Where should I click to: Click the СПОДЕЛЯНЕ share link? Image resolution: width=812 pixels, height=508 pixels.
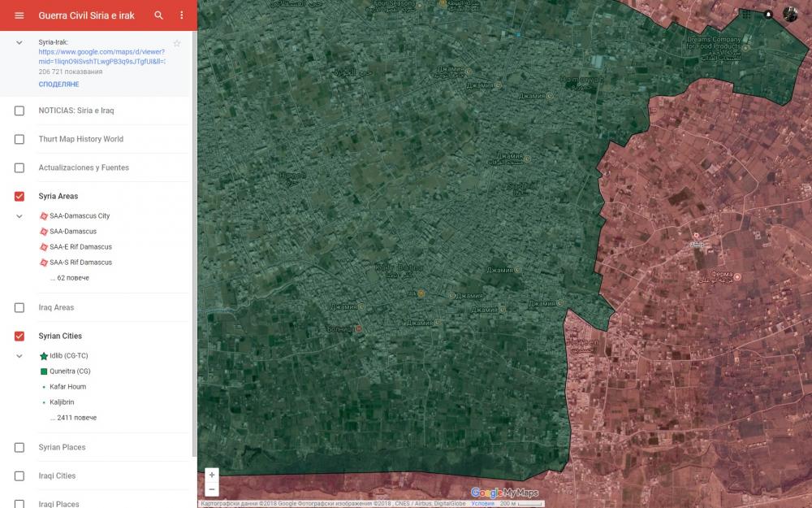[58, 85]
